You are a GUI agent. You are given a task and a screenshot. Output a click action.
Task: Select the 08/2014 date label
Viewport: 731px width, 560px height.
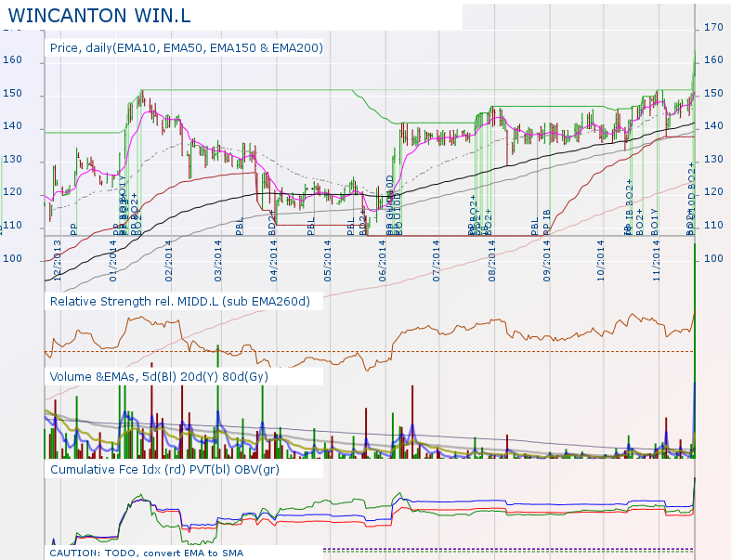(492, 260)
